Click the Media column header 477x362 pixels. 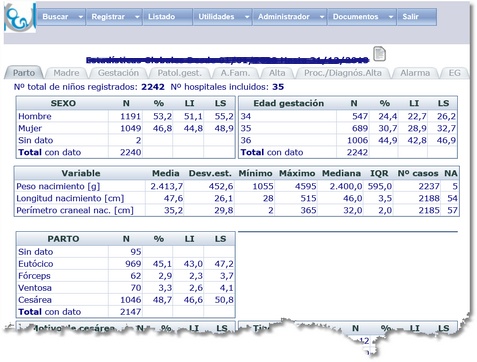(x=166, y=173)
